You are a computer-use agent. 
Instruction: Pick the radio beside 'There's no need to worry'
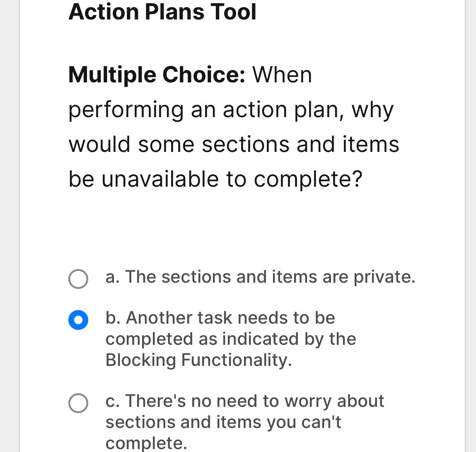pyautogui.click(x=78, y=403)
